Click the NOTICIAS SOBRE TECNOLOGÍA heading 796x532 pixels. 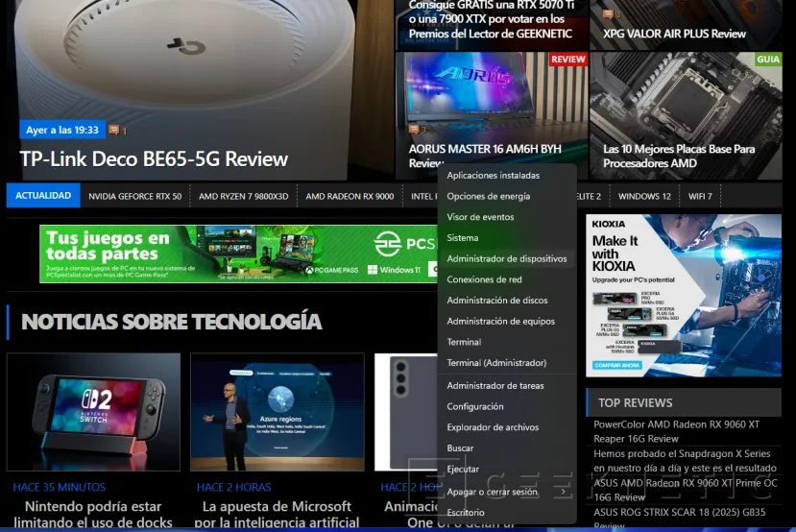tap(172, 322)
